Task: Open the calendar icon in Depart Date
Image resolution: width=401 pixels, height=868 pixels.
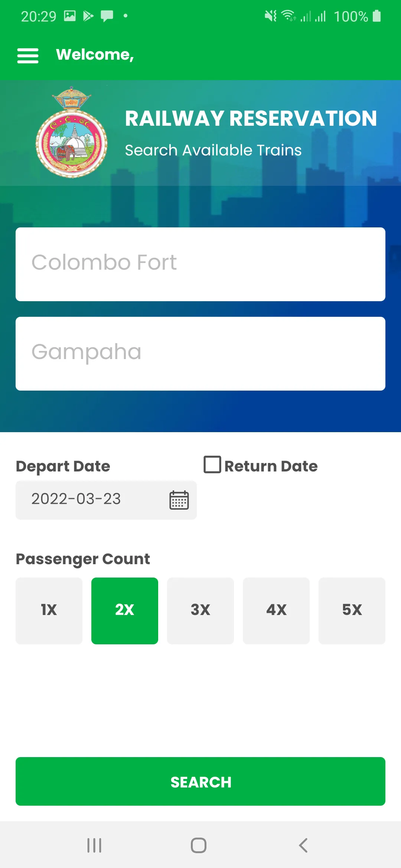Action: pos(179,500)
